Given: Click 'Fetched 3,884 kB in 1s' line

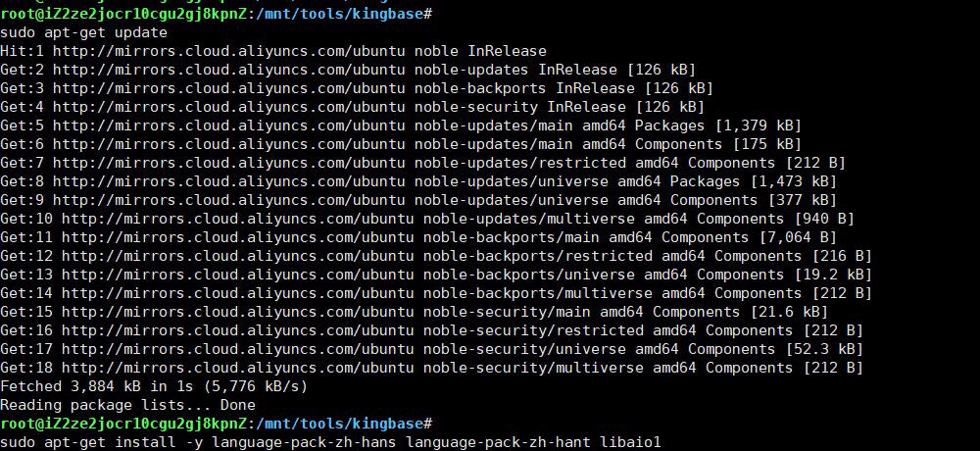Looking at the screenshot, I should tap(154, 386).
